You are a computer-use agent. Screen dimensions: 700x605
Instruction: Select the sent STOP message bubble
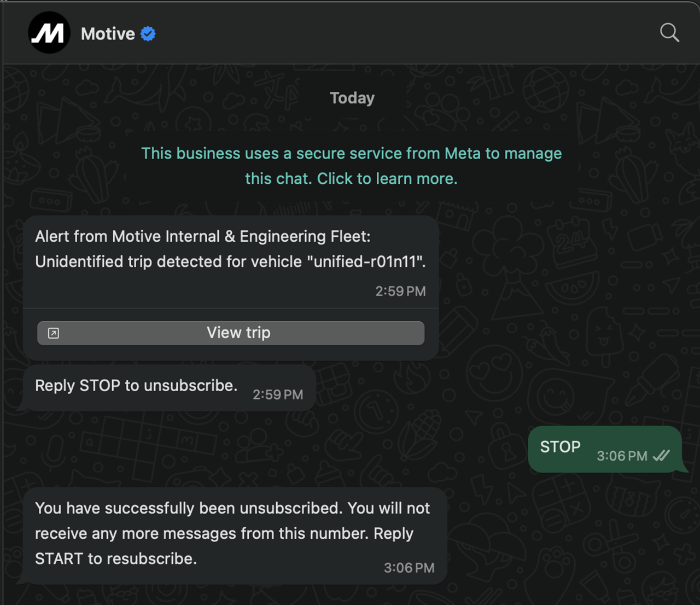coord(605,449)
